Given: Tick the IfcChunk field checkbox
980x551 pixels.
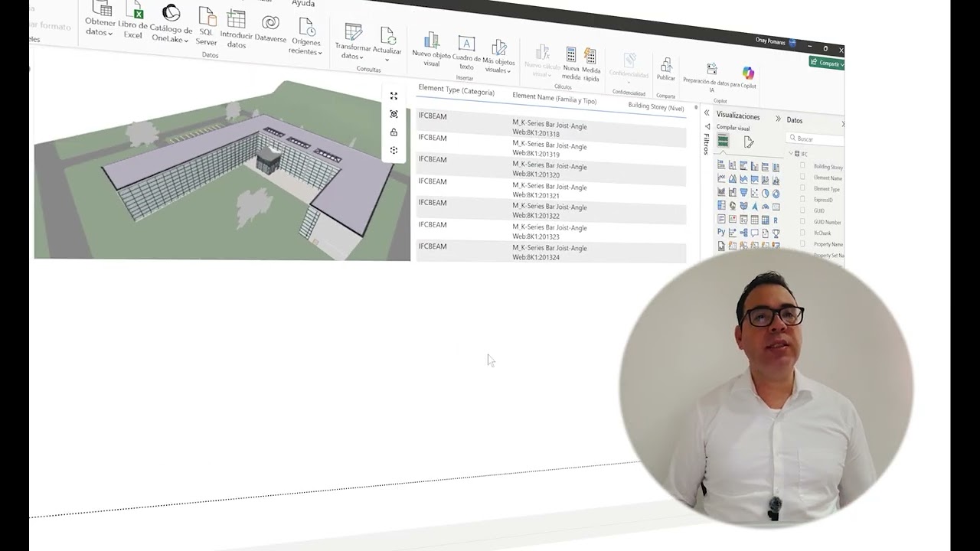Looking at the screenshot, I should (x=802, y=233).
